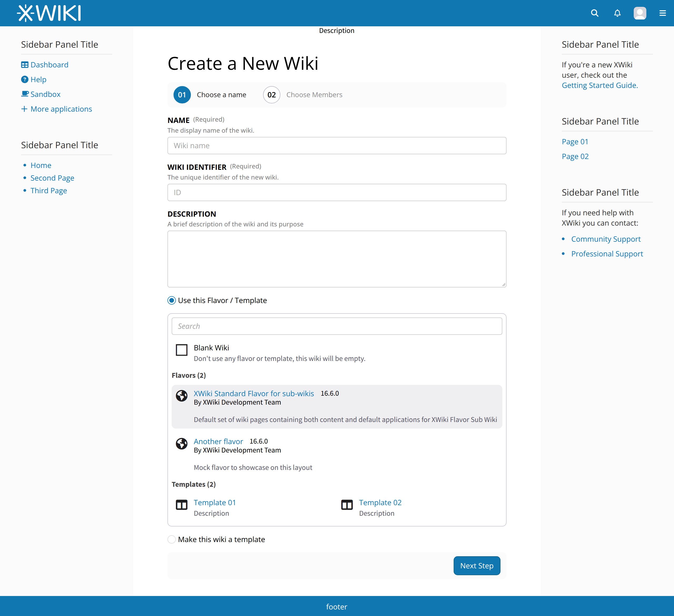Click the Templates (2) heading
This screenshot has height=616, width=674.
point(194,484)
